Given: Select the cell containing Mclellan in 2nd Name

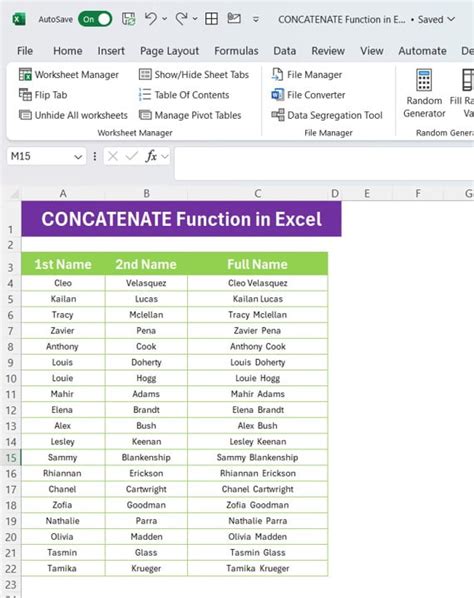Looking at the screenshot, I should pyautogui.click(x=146, y=315).
